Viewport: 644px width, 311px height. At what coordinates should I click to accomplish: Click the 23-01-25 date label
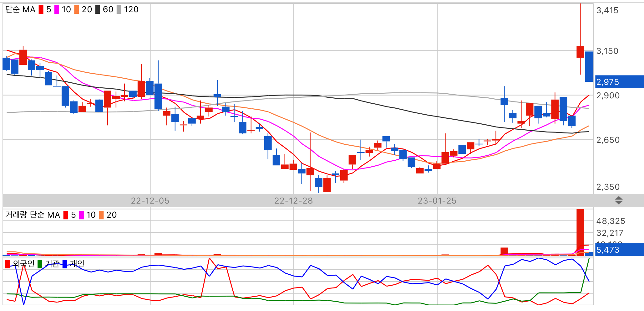point(437,201)
